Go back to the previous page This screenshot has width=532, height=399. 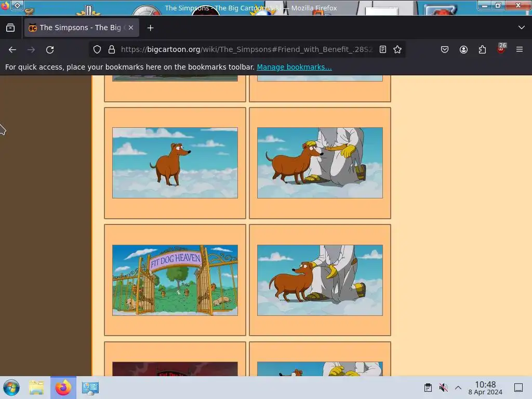tap(12, 49)
